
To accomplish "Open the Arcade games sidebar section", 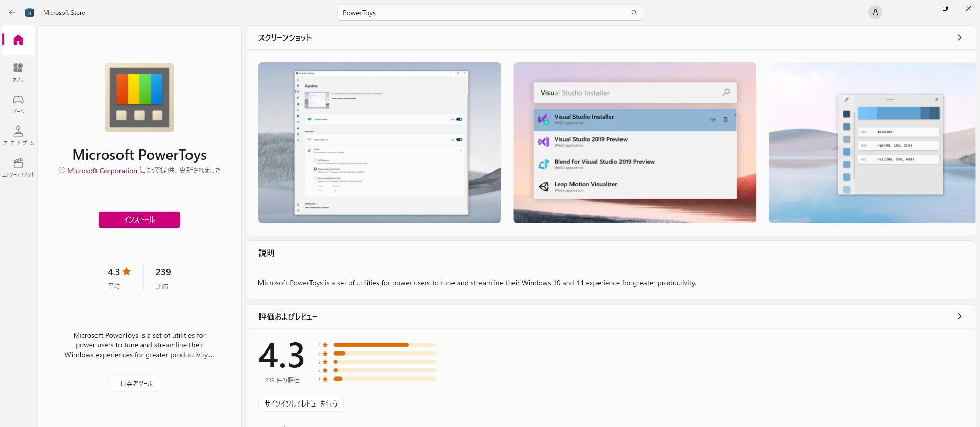I will (x=18, y=135).
